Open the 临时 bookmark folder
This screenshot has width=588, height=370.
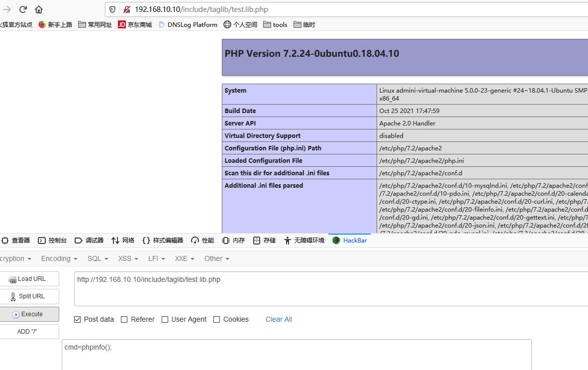[x=304, y=25]
